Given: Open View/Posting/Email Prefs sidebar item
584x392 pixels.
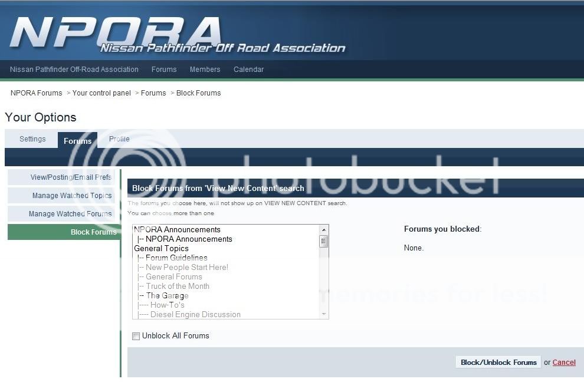Looking at the screenshot, I should pos(71,177).
